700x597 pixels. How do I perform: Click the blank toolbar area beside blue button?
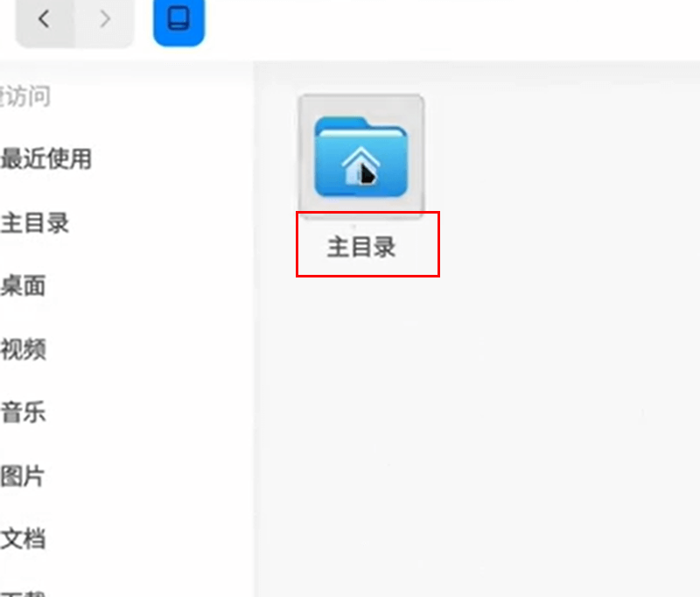coord(446,23)
